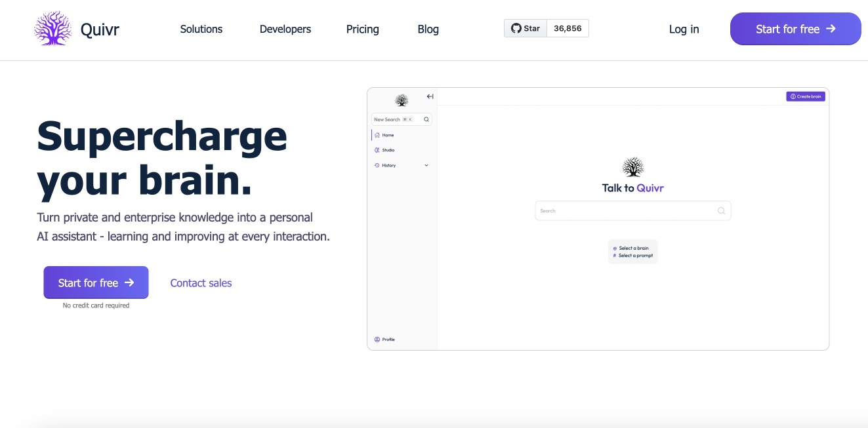This screenshot has height=428, width=868.
Task: Click the Quivr purple tree logo
Action: (53, 29)
